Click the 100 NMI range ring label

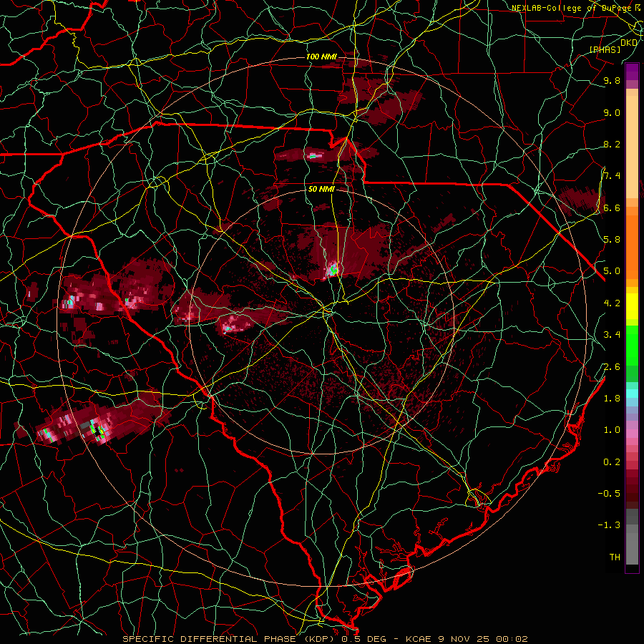point(321,57)
